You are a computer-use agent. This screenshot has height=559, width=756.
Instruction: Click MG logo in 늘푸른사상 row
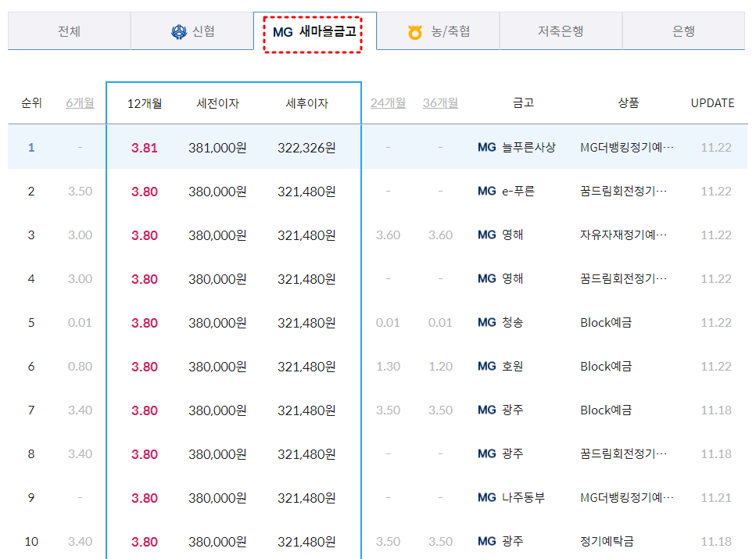point(487,148)
